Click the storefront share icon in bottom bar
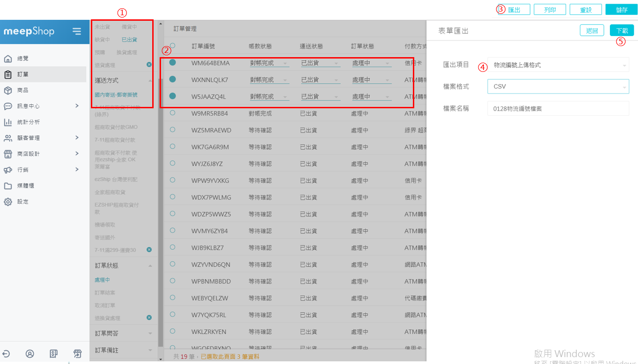638x364 pixels. [x=78, y=353]
